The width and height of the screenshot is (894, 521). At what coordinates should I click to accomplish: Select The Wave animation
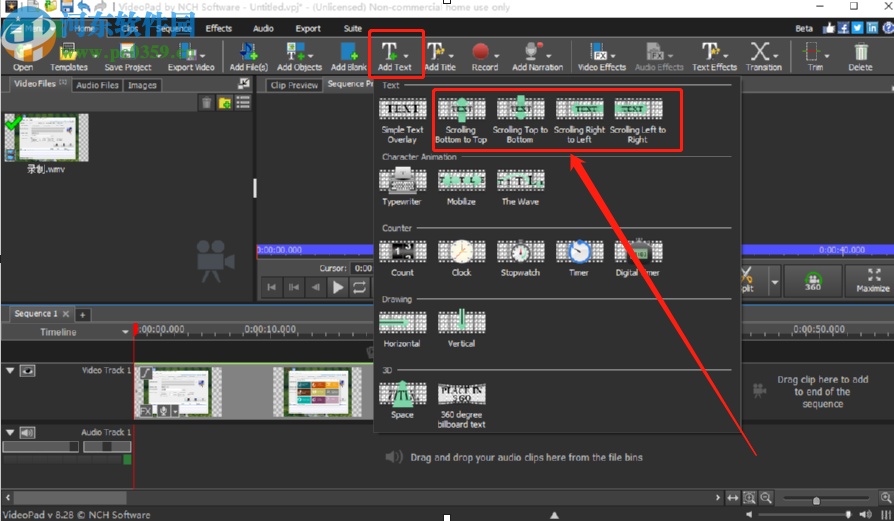point(520,187)
